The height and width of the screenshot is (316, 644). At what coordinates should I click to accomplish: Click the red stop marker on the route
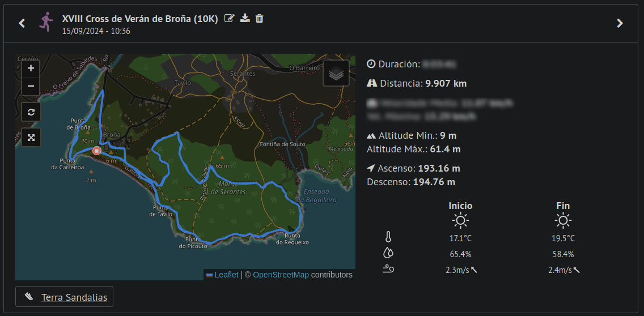coord(96,151)
